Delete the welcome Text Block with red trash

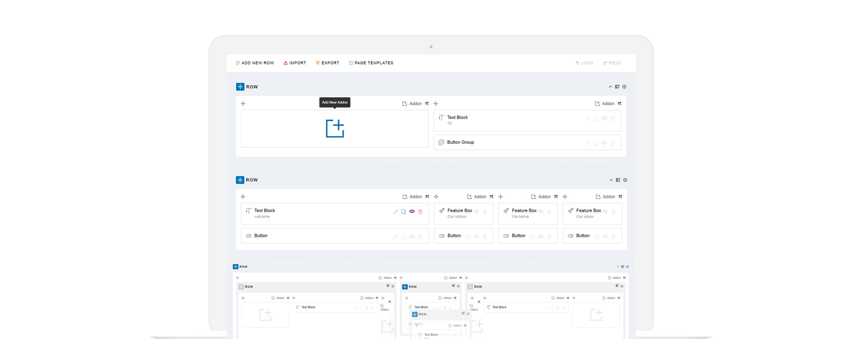coord(420,212)
